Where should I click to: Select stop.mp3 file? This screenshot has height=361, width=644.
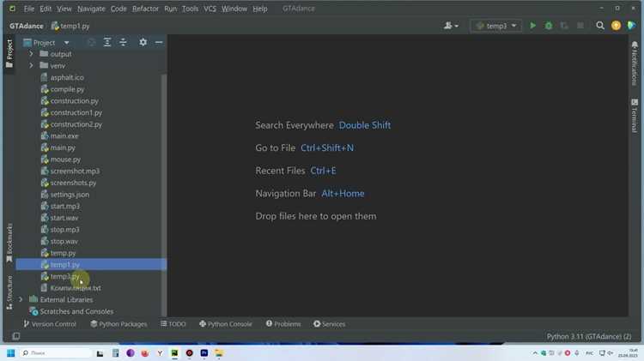64,229
